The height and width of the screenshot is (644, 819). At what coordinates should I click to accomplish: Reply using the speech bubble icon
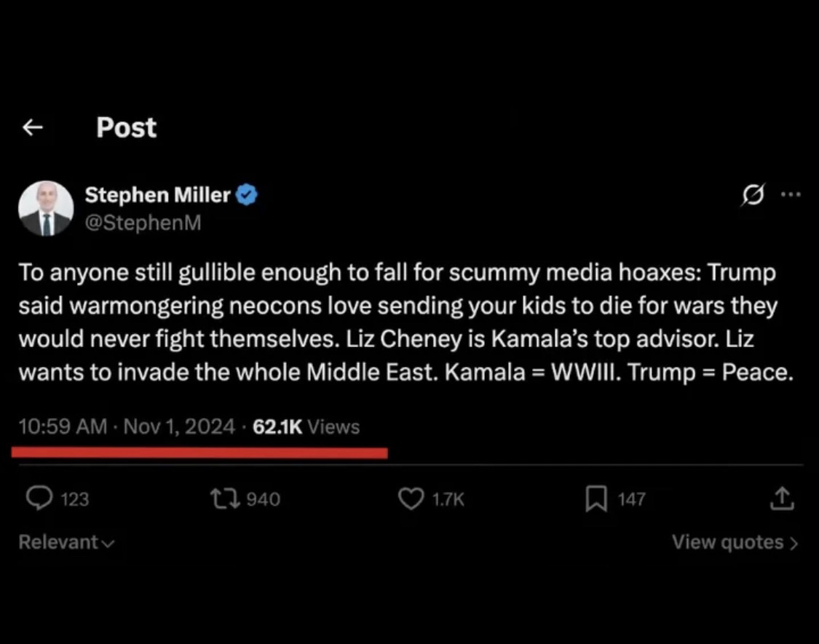pyautogui.click(x=38, y=498)
